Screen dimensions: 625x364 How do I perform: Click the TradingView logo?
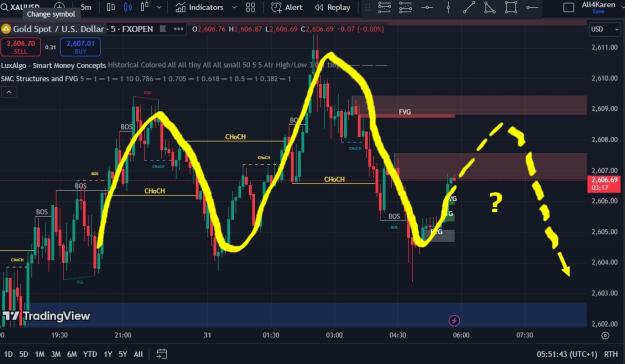(46, 316)
